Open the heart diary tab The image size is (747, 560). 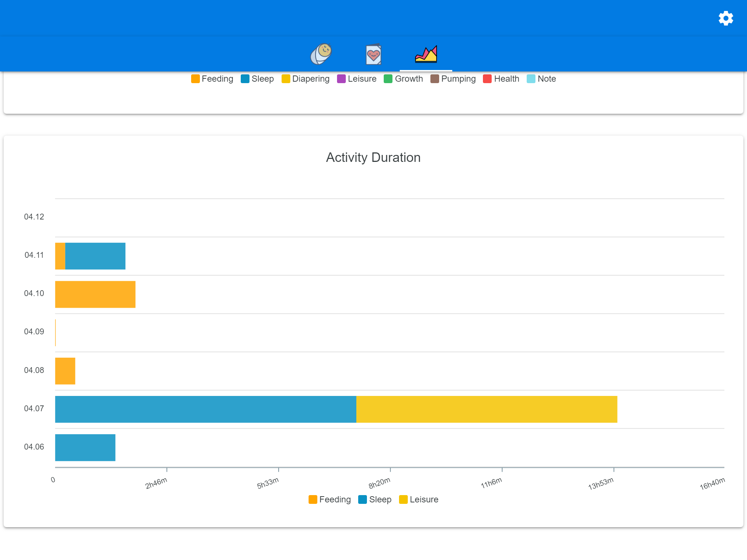click(373, 55)
